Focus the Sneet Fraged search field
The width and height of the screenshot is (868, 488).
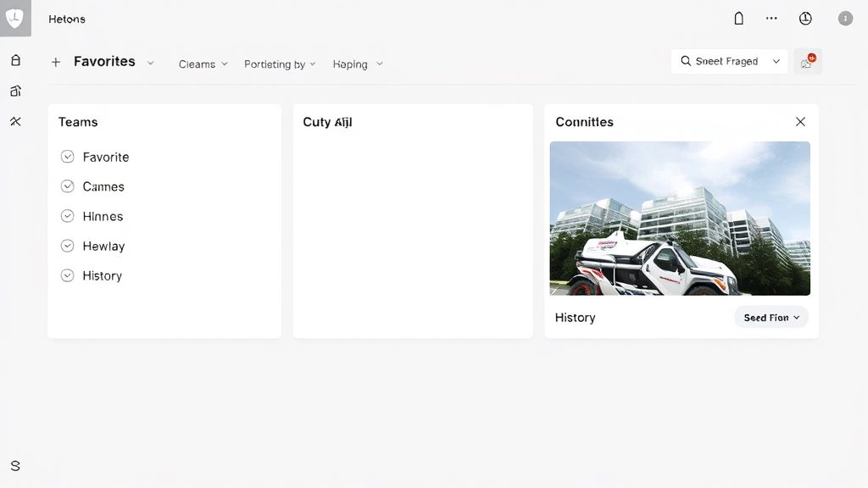pos(729,61)
